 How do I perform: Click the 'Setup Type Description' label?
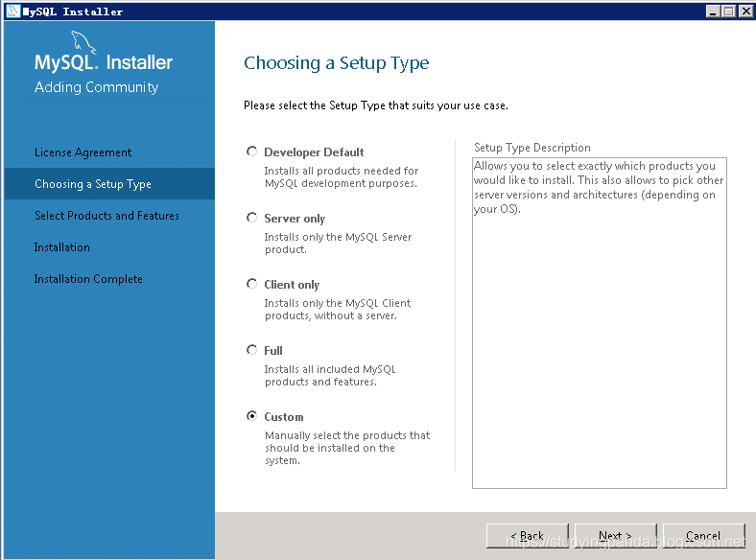pos(532,148)
